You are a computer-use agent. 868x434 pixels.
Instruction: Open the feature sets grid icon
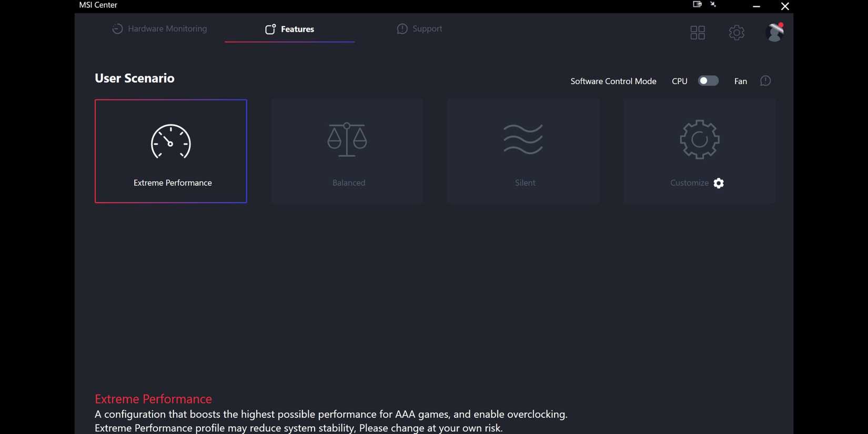(698, 33)
